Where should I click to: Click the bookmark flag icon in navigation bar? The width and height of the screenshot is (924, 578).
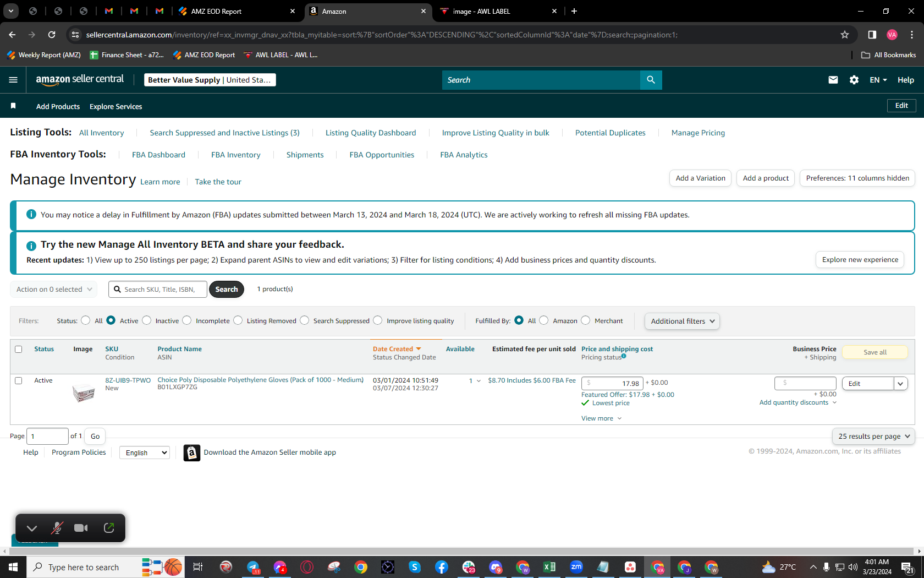coord(13,106)
